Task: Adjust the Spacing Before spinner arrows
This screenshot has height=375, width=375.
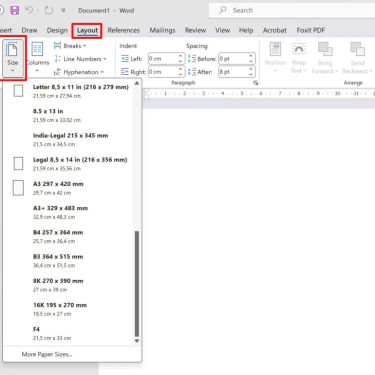Action: pos(251,59)
